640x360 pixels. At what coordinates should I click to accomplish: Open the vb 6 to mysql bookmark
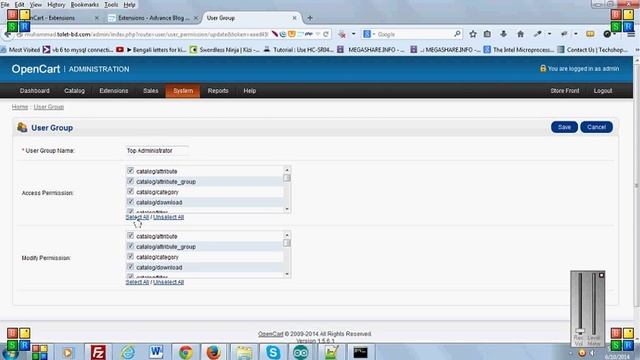click(78, 50)
